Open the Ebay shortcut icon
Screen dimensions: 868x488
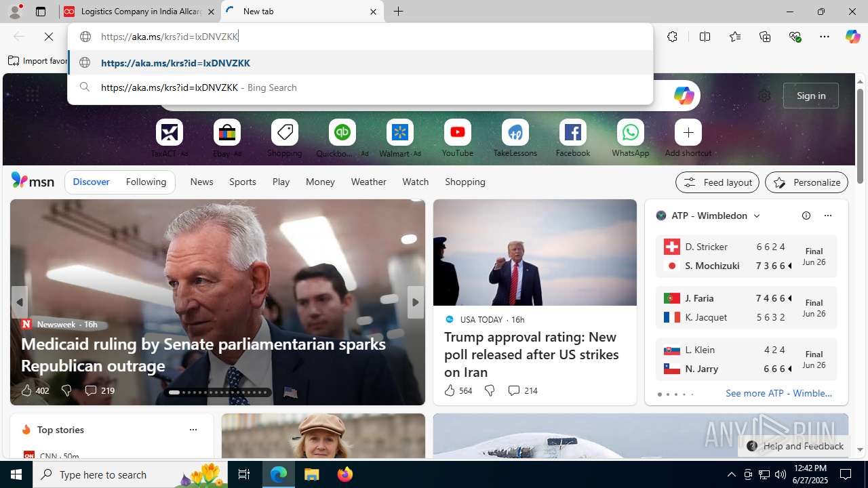point(227,132)
